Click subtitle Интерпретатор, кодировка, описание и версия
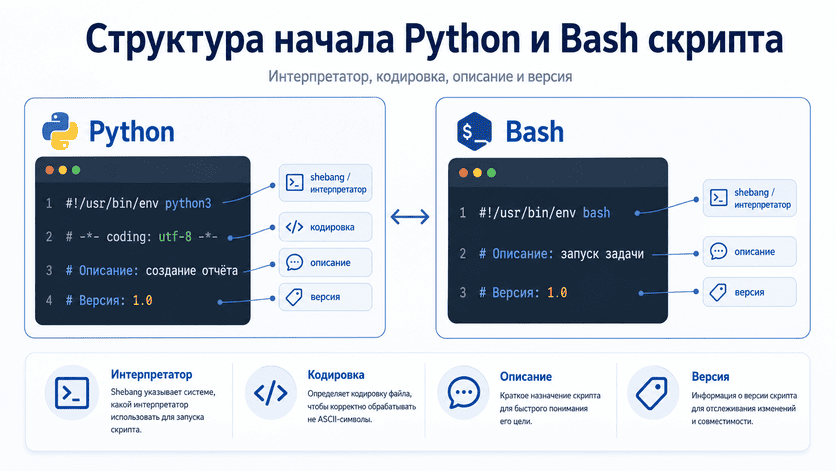This screenshot has width=836, height=471. pyautogui.click(x=420, y=77)
